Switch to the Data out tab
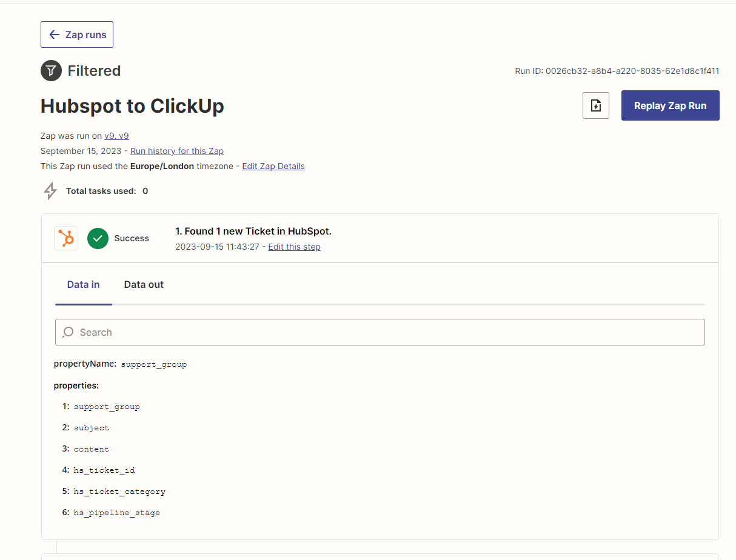Image resolution: width=736 pixels, height=560 pixels. pyautogui.click(x=144, y=284)
